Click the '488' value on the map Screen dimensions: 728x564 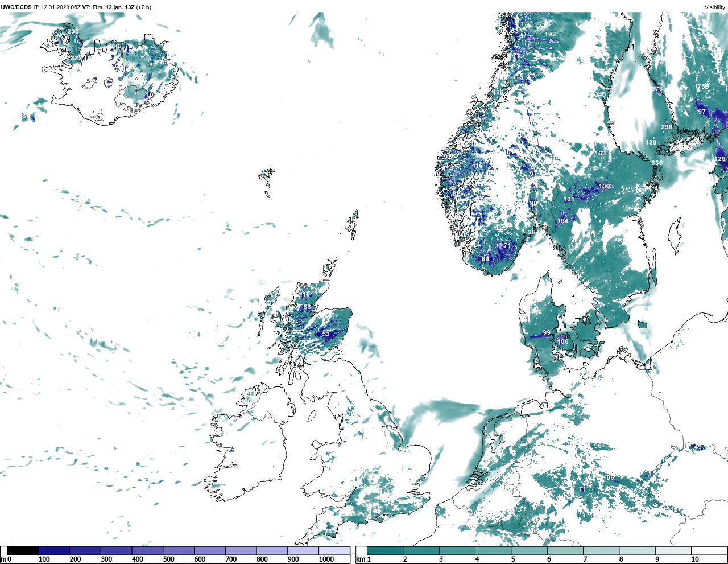(x=651, y=142)
